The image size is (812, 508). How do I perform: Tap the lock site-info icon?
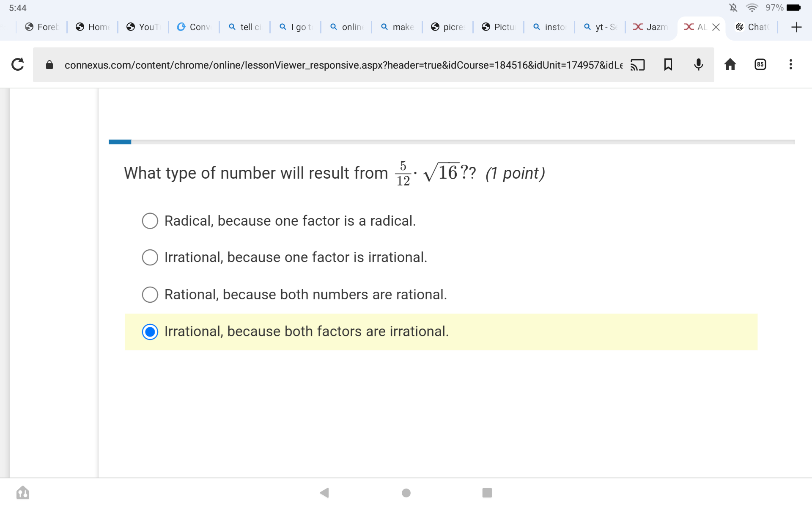[49, 64]
